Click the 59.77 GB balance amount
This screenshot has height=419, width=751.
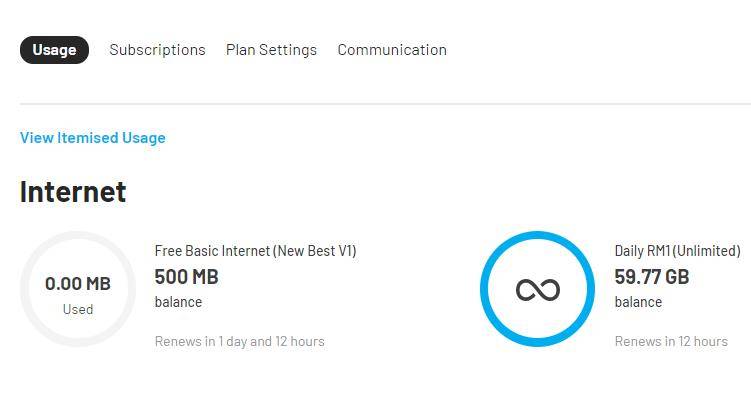click(x=651, y=277)
